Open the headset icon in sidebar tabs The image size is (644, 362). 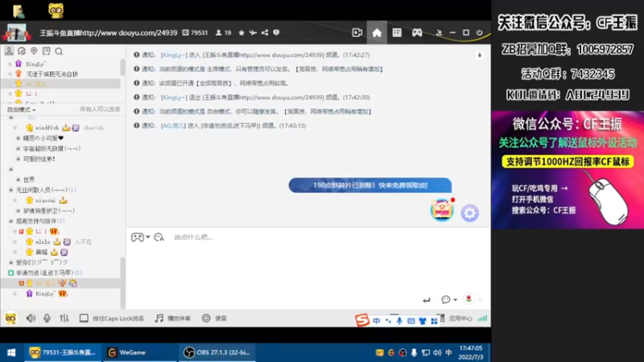tap(22, 51)
